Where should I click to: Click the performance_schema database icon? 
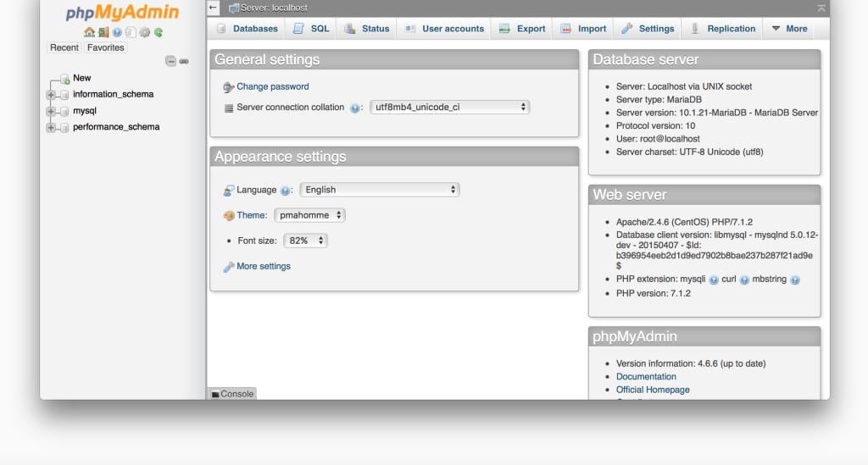tap(64, 128)
